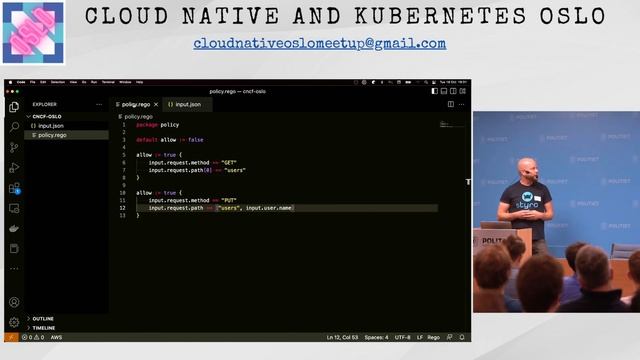Toggle the bottom panel layout button
The height and width of the screenshot is (360, 640).
444,91
